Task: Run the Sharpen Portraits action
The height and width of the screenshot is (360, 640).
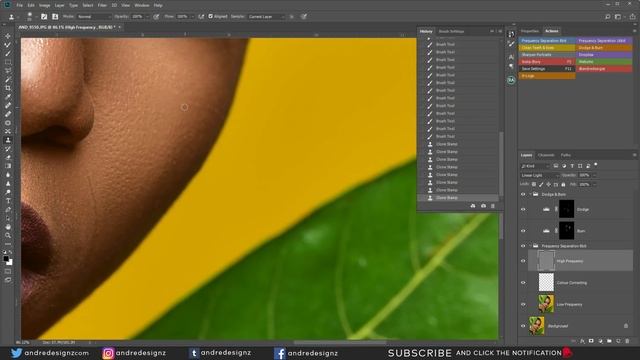Action: coord(547,55)
